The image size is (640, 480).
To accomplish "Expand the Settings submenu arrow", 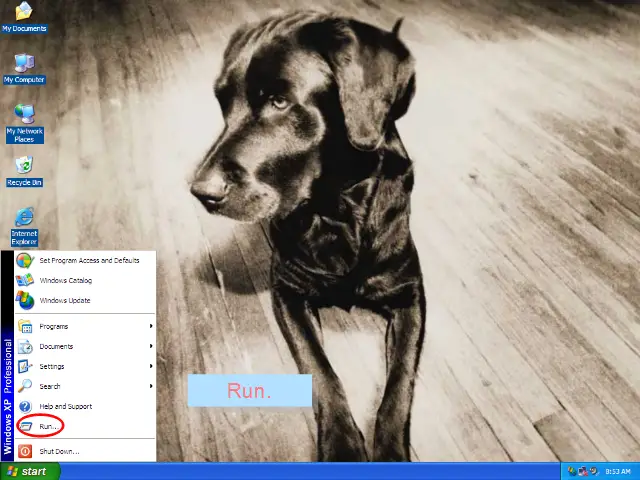I will (151, 366).
